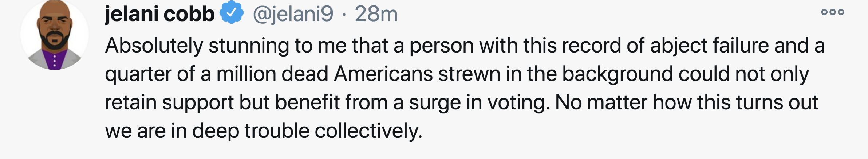The height and width of the screenshot is (159, 868).
Task: Click the 28m timestamp
Action: tap(376, 14)
